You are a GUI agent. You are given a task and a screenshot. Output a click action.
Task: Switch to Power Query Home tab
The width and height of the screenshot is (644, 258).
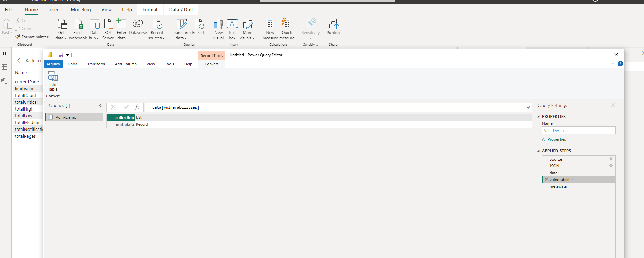point(73,64)
